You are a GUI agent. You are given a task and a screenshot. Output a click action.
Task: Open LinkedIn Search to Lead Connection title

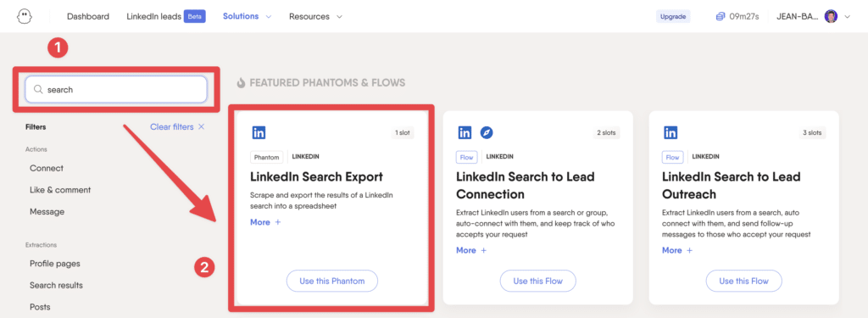pos(526,186)
